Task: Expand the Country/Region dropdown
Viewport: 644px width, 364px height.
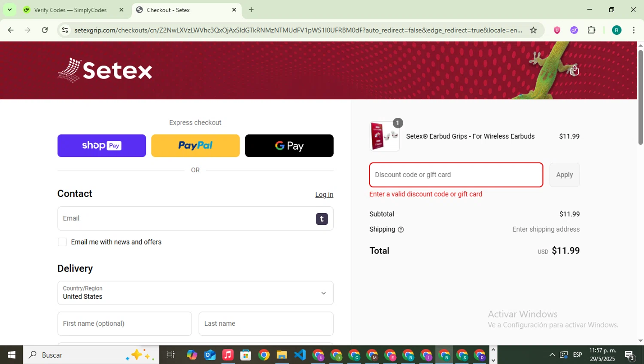Action: click(x=195, y=293)
